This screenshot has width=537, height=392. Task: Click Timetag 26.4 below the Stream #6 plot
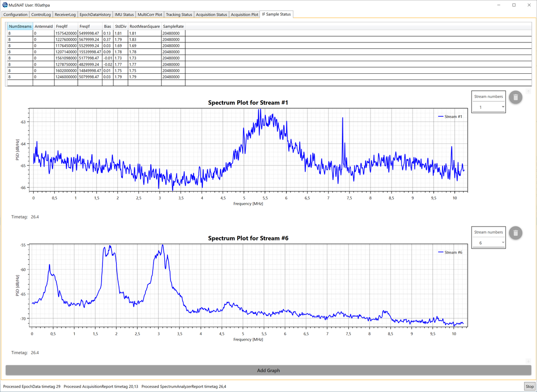pos(25,353)
